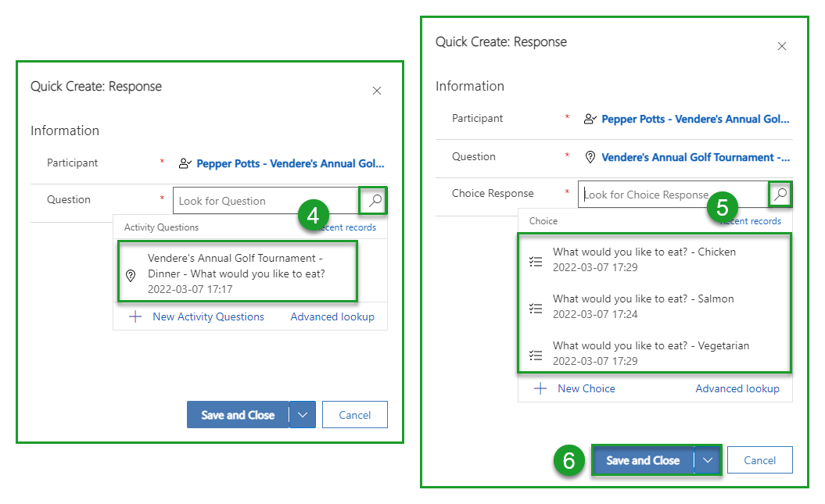
Task: Open Advanced lookup under the Choice list
Action: (737, 388)
